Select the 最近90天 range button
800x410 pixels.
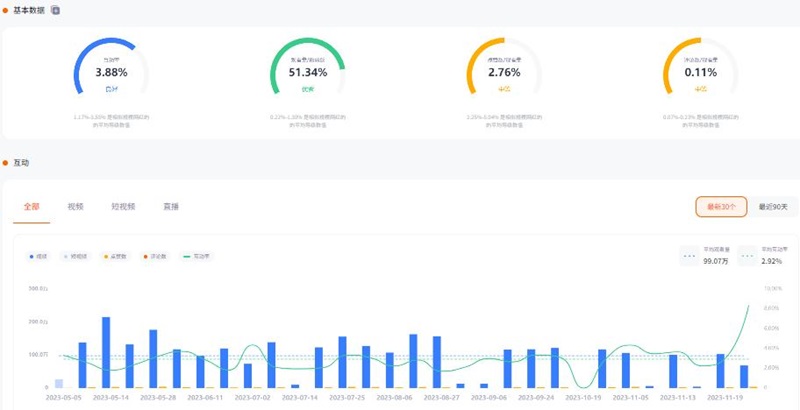coord(772,207)
